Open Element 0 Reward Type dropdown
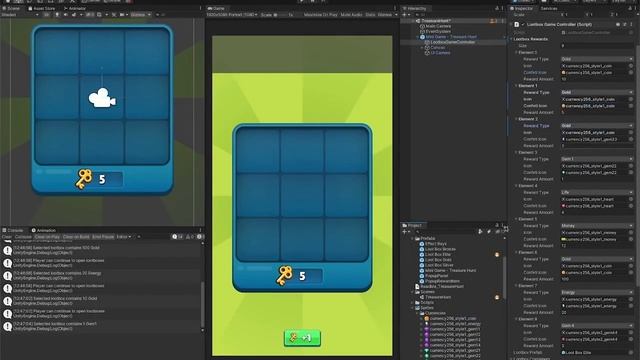 [x=597, y=59]
